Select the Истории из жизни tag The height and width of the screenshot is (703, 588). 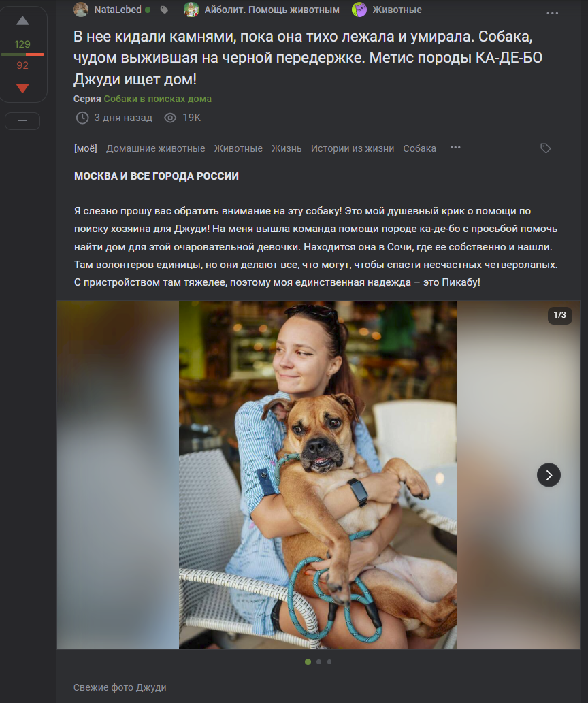coord(353,148)
